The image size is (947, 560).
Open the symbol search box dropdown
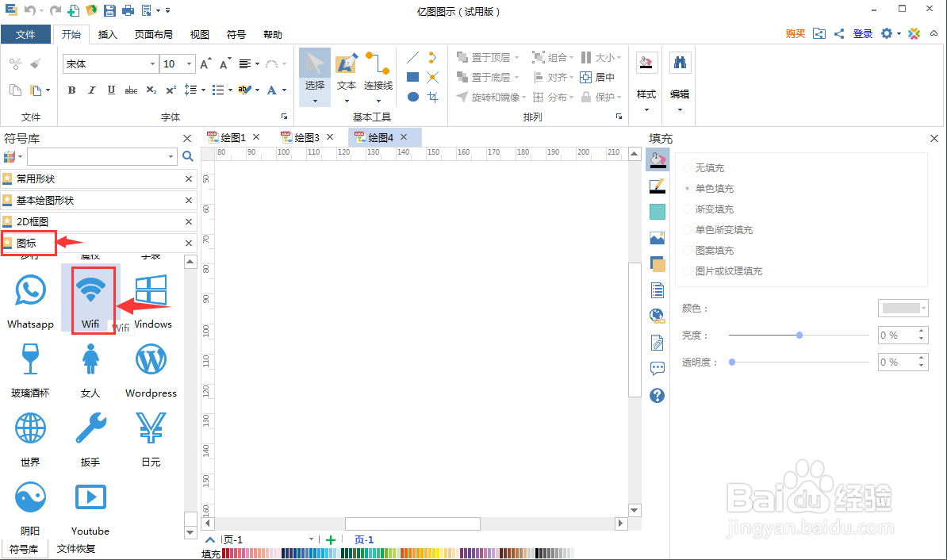[x=171, y=156]
